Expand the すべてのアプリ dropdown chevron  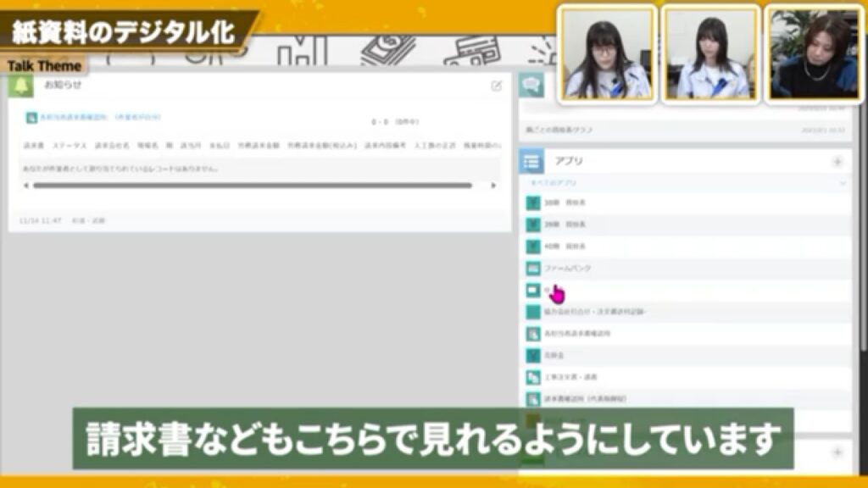(843, 180)
